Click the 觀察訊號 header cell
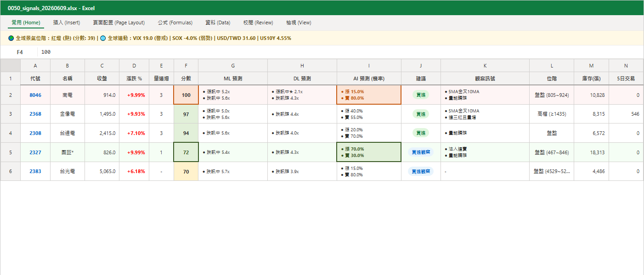This screenshot has height=275, width=644. [485, 79]
